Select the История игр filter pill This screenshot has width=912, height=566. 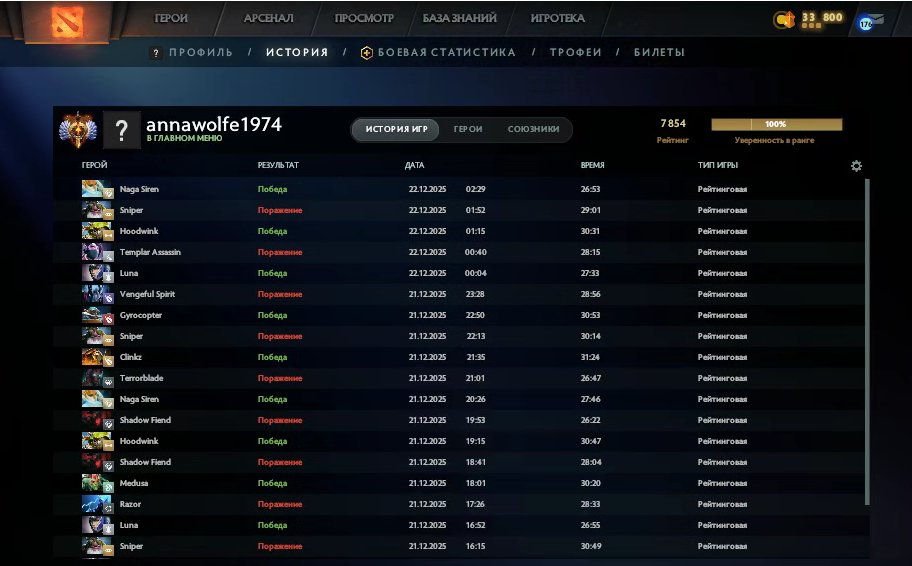click(396, 129)
